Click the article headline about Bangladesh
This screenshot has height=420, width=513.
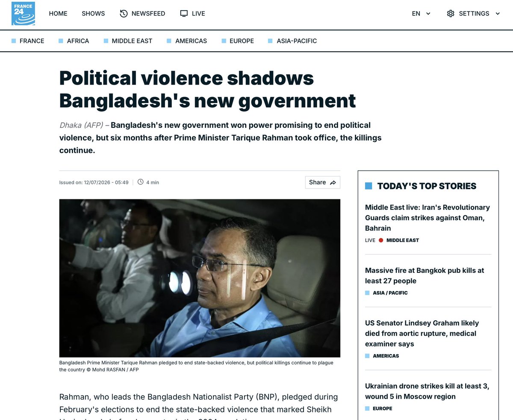(x=208, y=89)
